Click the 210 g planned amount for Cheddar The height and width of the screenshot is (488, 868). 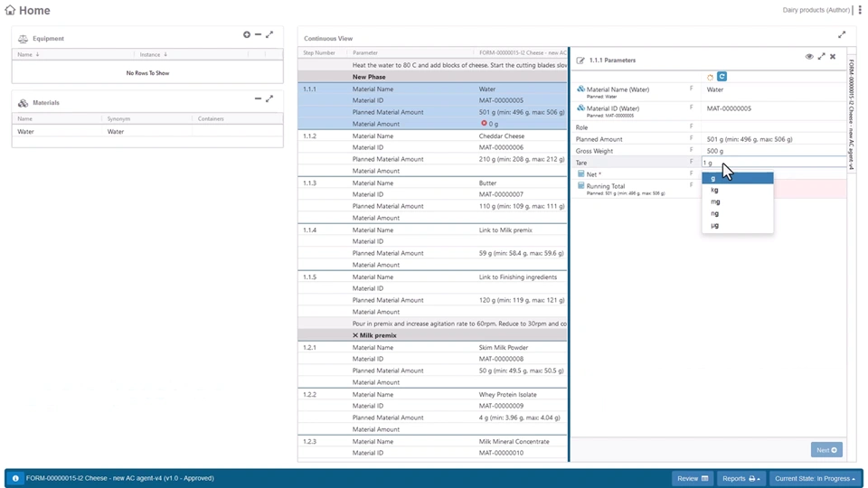(522, 159)
